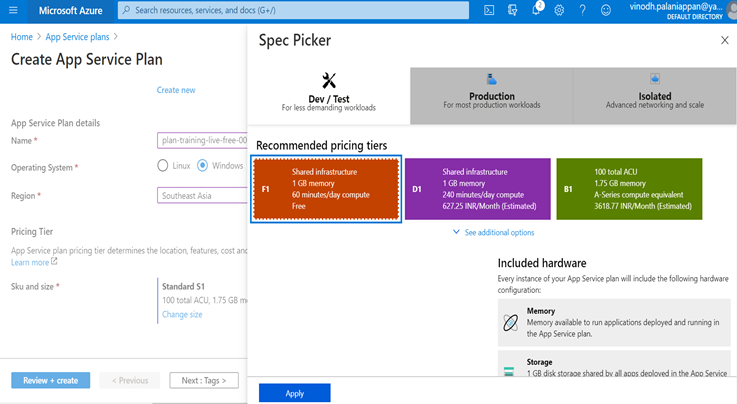The image size is (737, 404).
Task: Click the Change size link
Action: click(x=182, y=314)
